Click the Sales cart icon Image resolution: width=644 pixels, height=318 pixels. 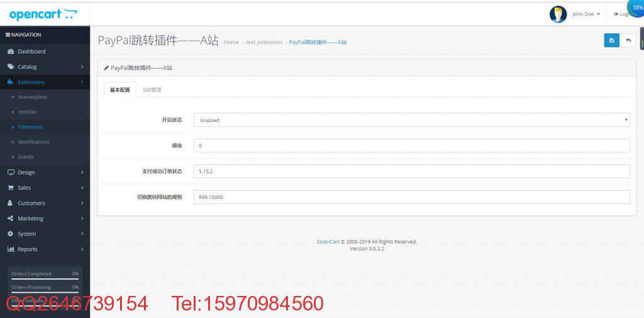click(x=11, y=188)
